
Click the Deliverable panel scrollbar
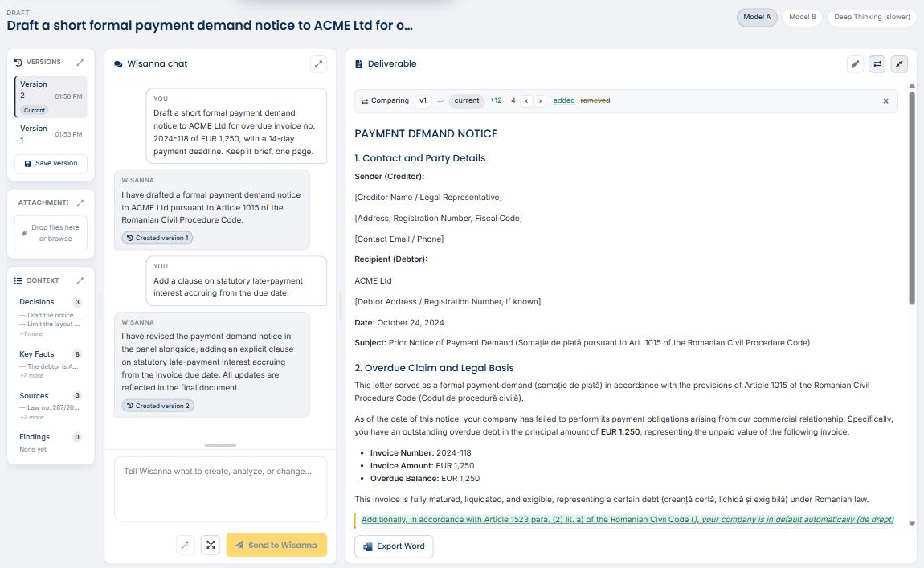pyautogui.click(x=912, y=198)
